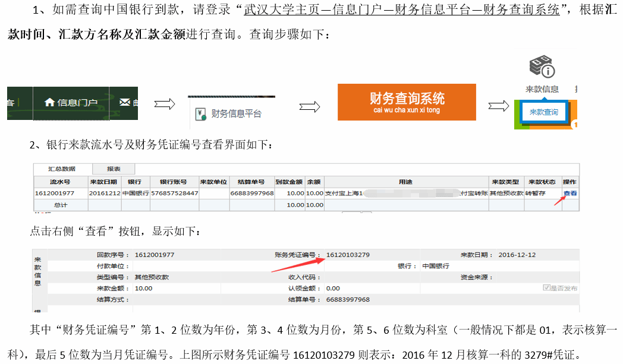Screen dimensions: 623x364
Task: Click the 流水号 column header
Action: (62, 181)
